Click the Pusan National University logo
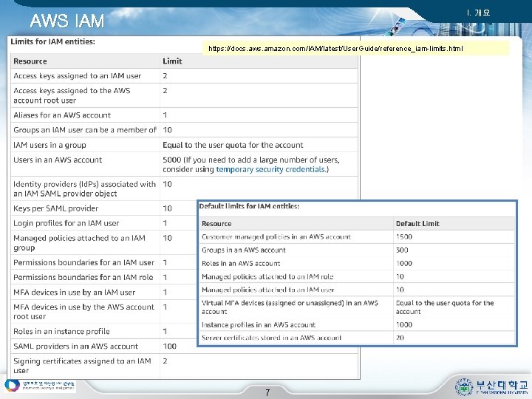 tap(491, 386)
